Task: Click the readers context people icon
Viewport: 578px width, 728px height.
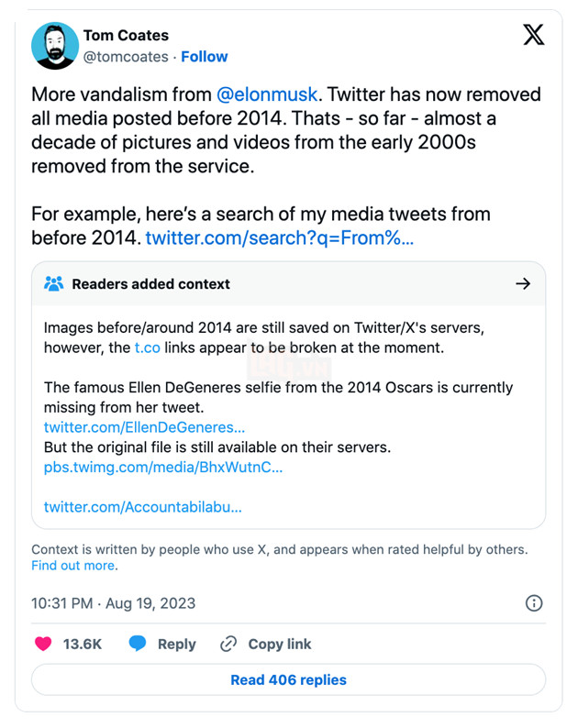Action: [54, 284]
